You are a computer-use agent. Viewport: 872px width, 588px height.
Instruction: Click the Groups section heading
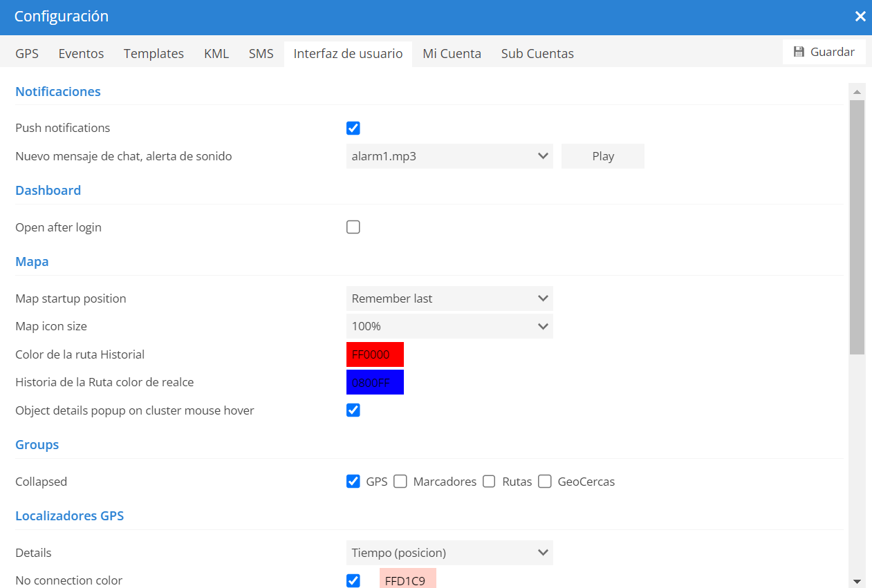37,444
